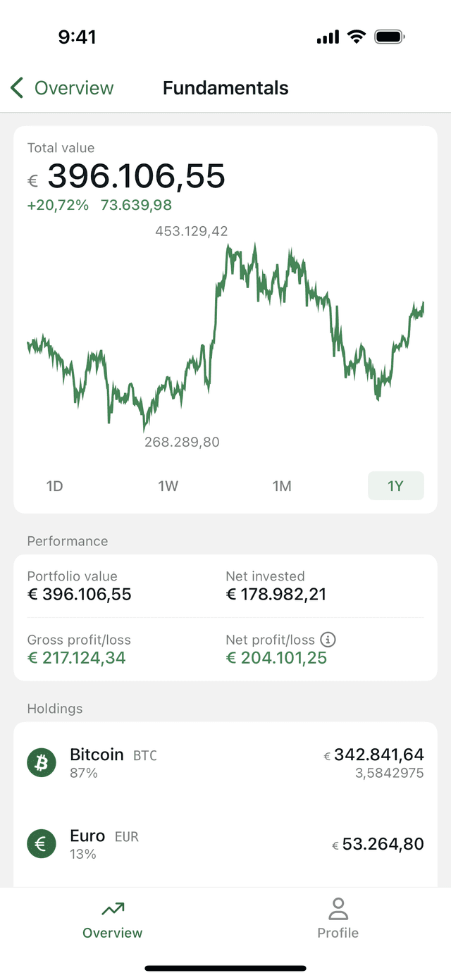Open the Euro holding row
Image resolution: width=451 pixels, height=980 pixels.
(x=225, y=844)
